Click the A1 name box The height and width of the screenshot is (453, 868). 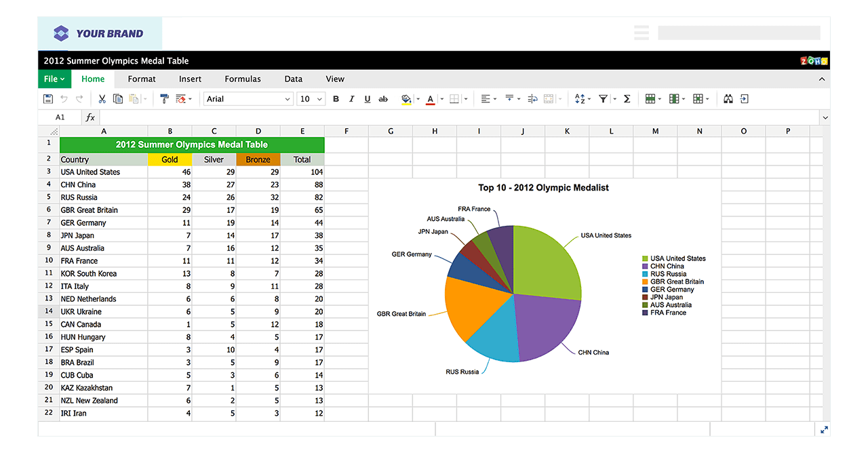(x=60, y=117)
